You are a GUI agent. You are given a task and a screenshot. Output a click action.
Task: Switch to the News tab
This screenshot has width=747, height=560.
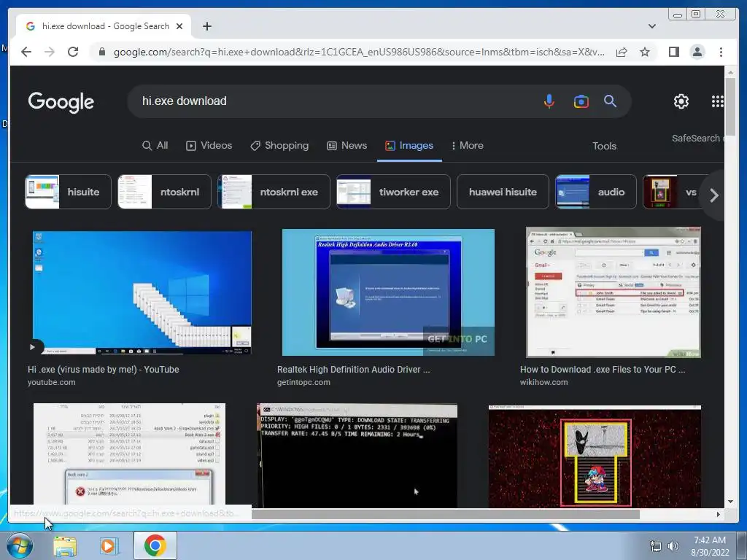(347, 146)
